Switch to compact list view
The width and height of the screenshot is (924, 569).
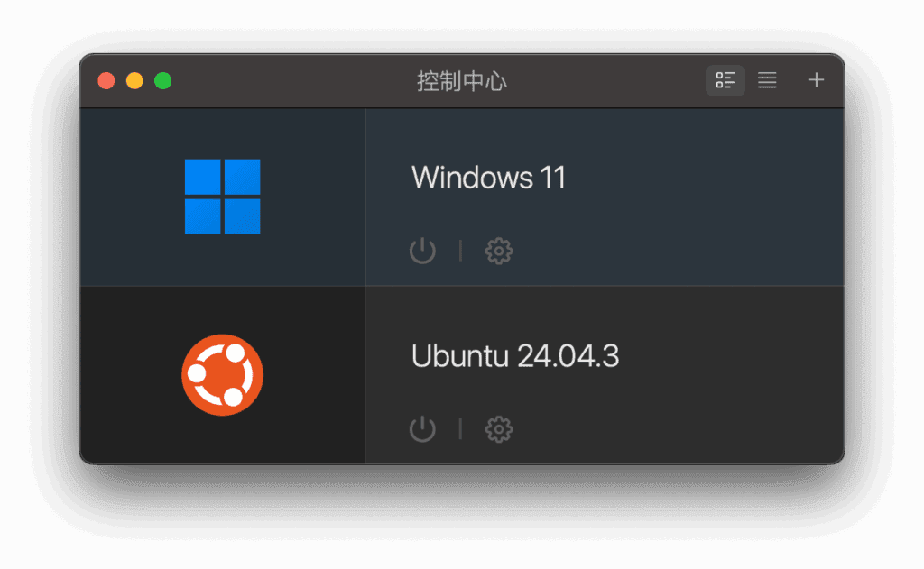(767, 79)
